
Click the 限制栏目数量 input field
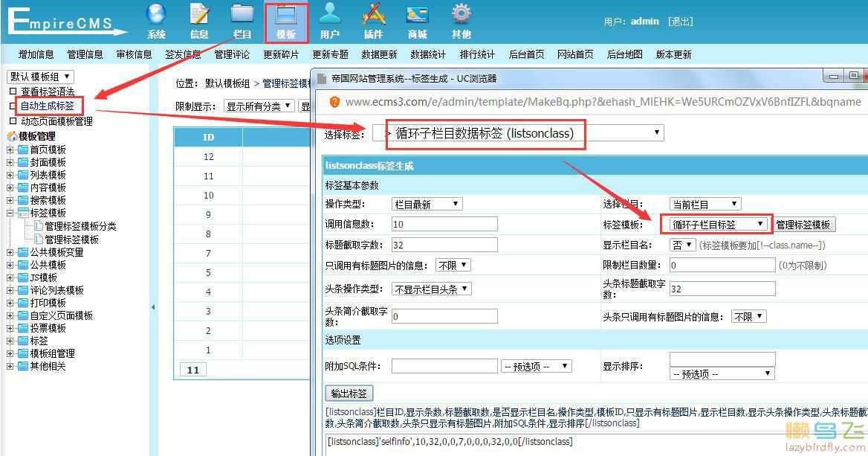pos(722,265)
